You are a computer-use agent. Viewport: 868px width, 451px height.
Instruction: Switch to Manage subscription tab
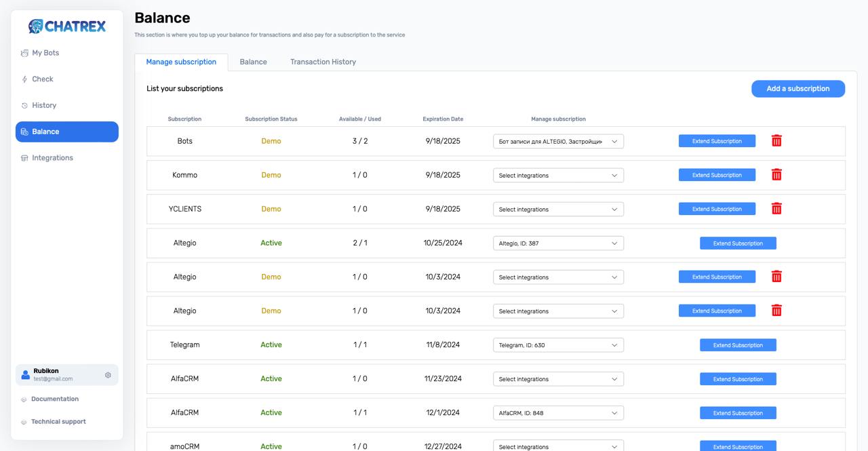(x=181, y=62)
